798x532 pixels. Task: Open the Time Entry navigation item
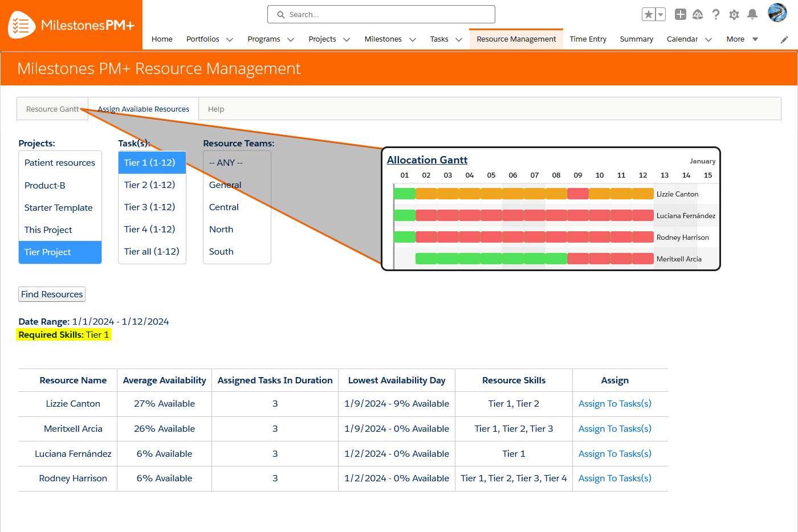tap(588, 39)
